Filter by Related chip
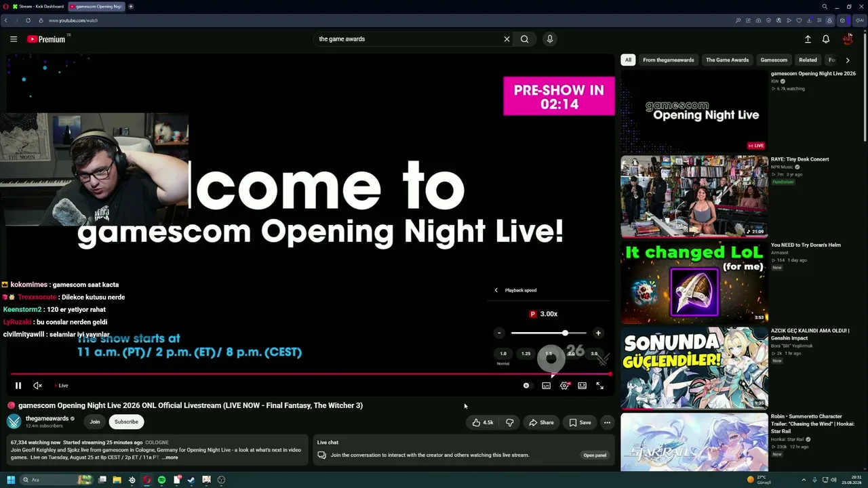Viewport: 868px width, 488px height. click(x=808, y=60)
